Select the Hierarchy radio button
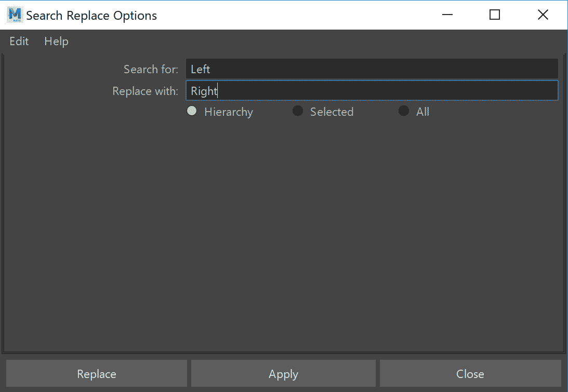Viewport: 568px width, 392px height. pyautogui.click(x=192, y=111)
